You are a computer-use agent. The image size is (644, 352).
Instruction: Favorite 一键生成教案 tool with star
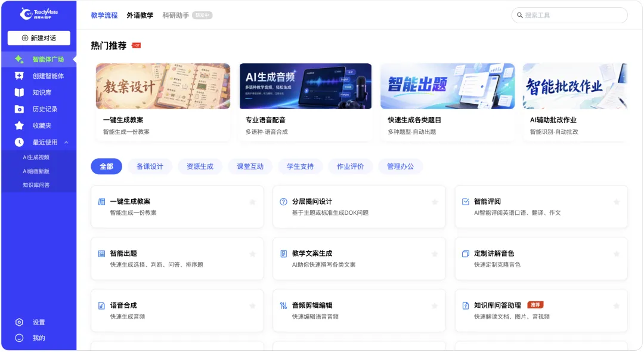[x=253, y=202]
